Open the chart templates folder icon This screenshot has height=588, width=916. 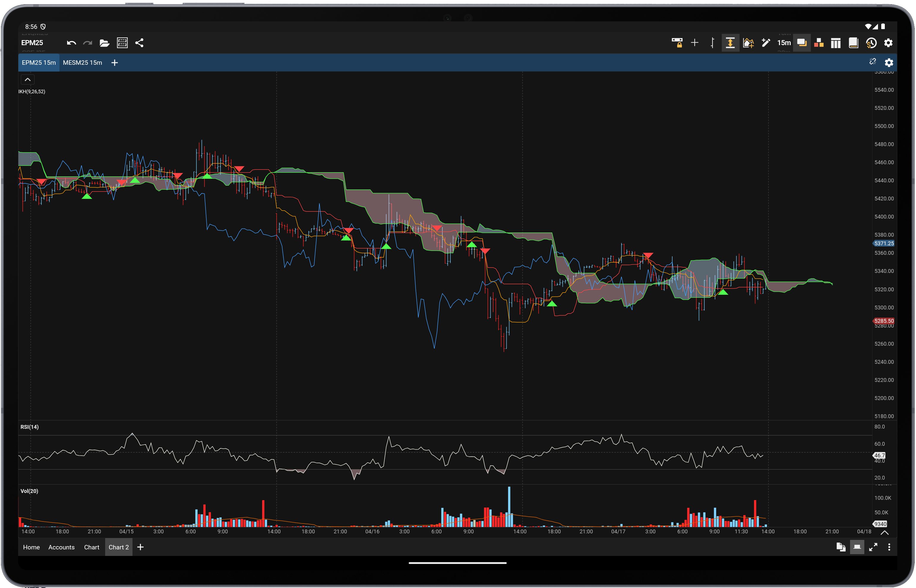pos(104,43)
